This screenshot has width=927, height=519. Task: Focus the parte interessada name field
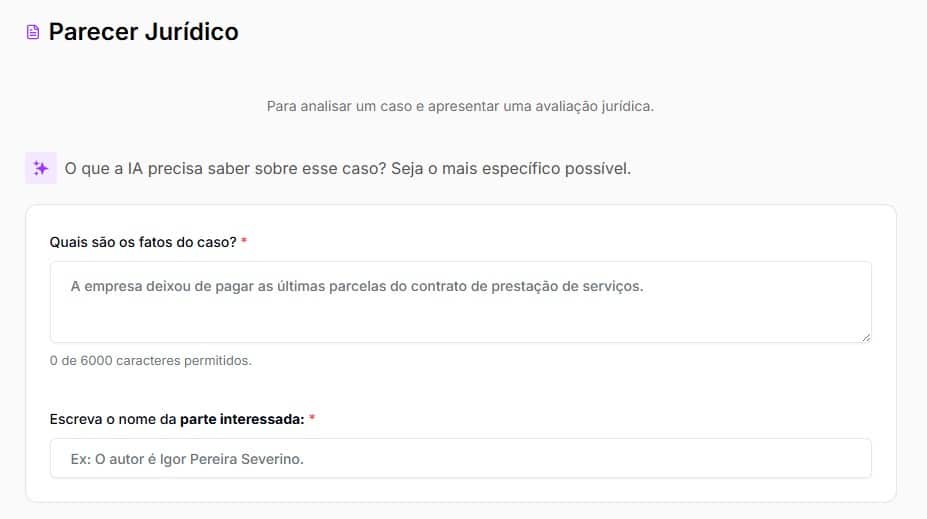(x=461, y=458)
